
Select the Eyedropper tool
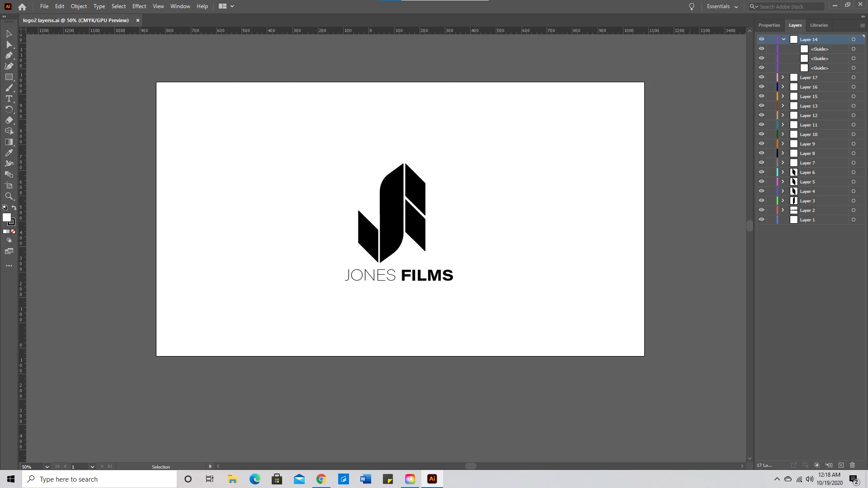9,153
